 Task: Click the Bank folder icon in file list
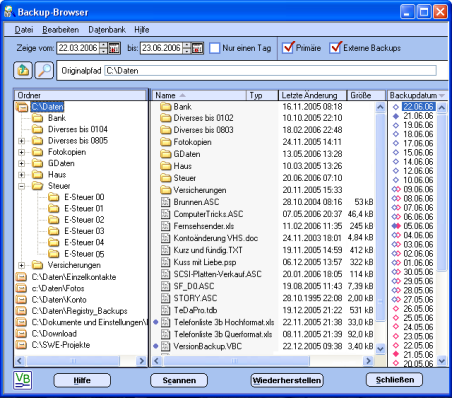(x=165, y=107)
